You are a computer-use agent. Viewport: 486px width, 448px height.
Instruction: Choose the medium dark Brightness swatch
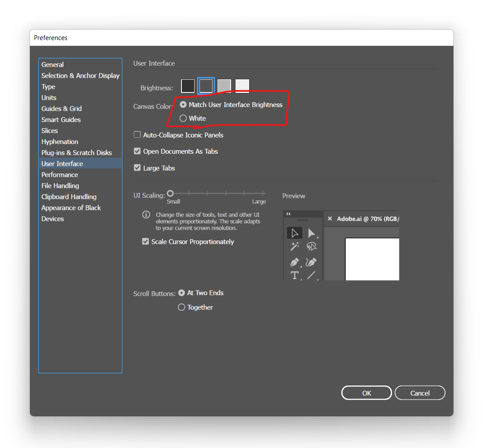coord(206,86)
